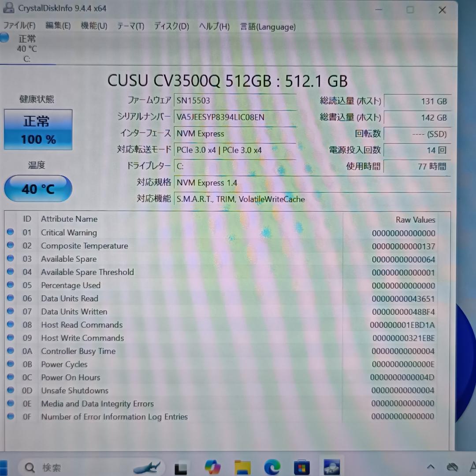
Task: Open Copilot from the taskbar
Action: [x=212, y=467]
